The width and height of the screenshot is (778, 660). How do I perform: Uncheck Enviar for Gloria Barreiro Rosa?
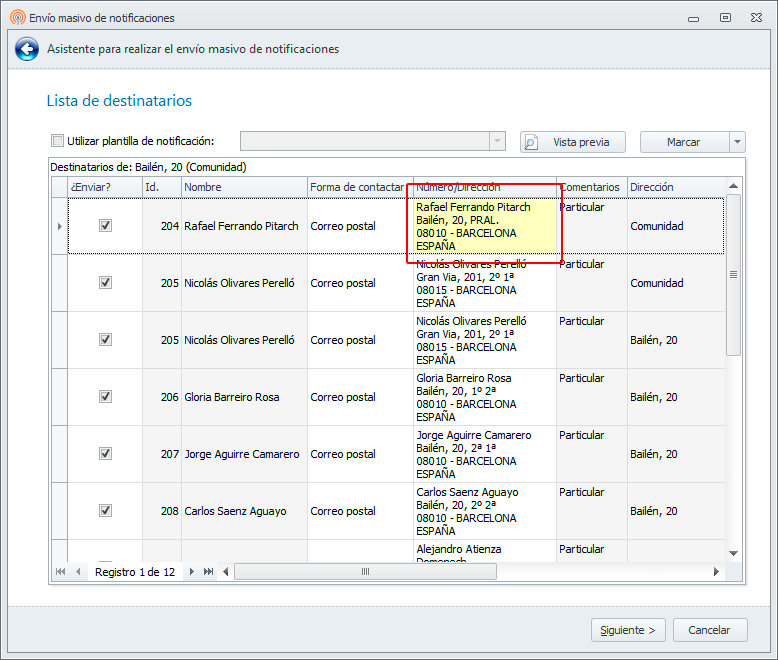[x=105, y=397]
